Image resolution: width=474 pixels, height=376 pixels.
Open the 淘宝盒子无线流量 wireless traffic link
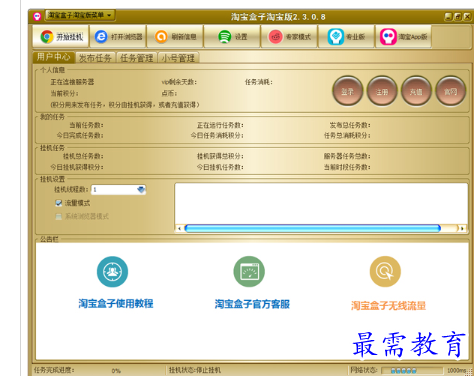click(388, 305)
